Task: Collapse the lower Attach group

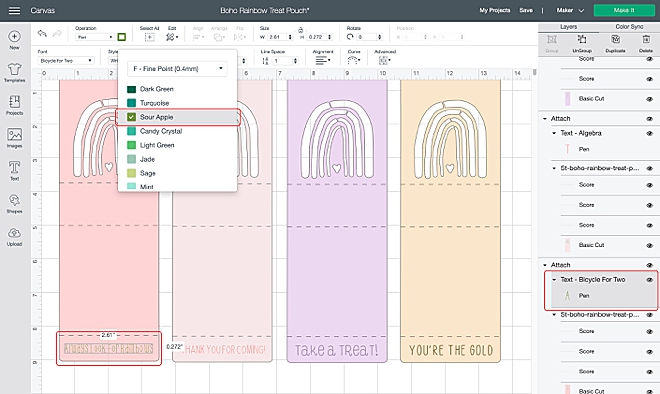Action: [545, 265]
